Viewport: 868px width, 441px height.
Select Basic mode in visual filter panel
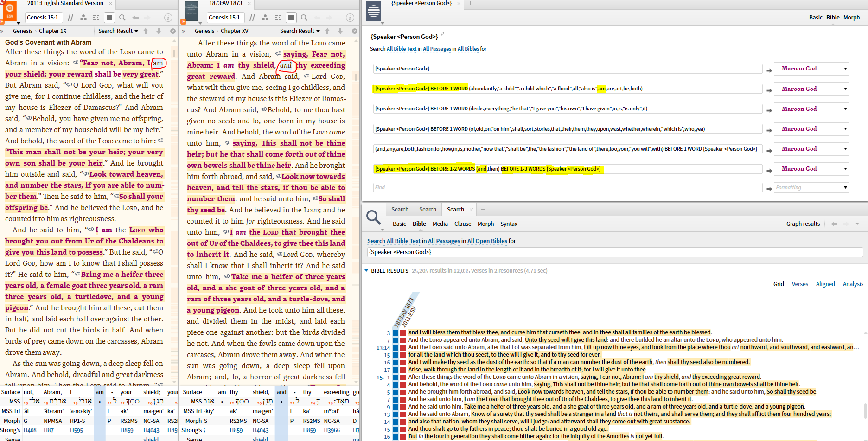point(816,18)
